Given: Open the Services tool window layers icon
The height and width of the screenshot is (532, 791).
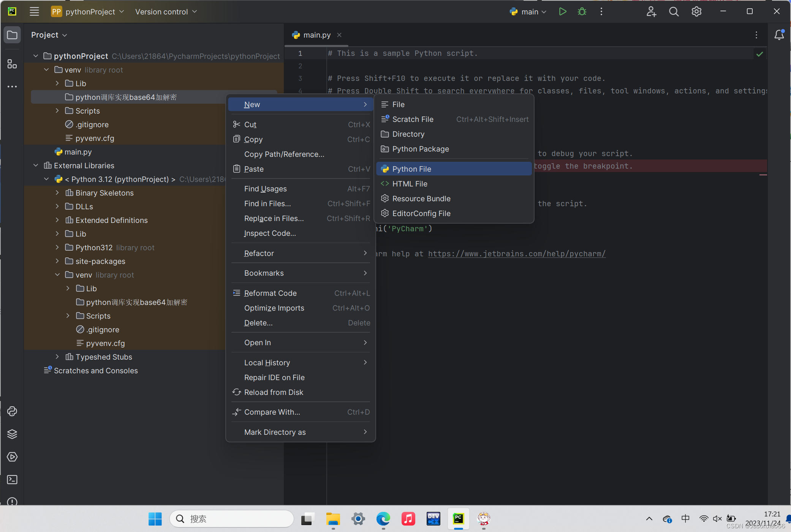Looking at the screenshot, I should 12,434.
